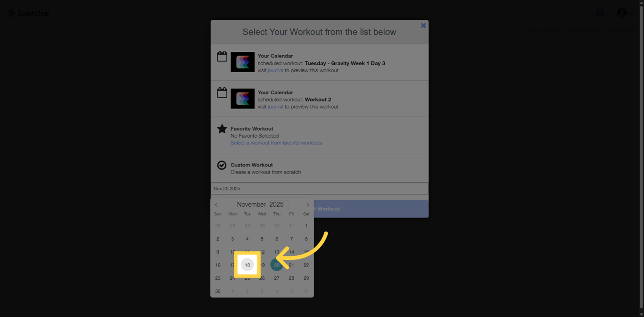Choose November 30 in calendar
The height and width of the screenshot is (317, 644).
click(218, 292)
